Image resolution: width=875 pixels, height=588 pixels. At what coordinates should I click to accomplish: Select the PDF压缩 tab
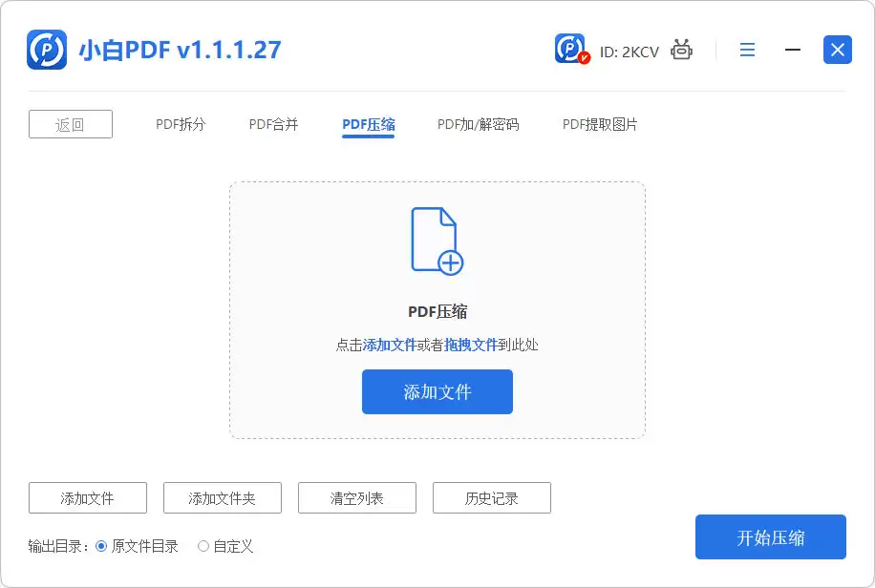(x=369, y=123)
